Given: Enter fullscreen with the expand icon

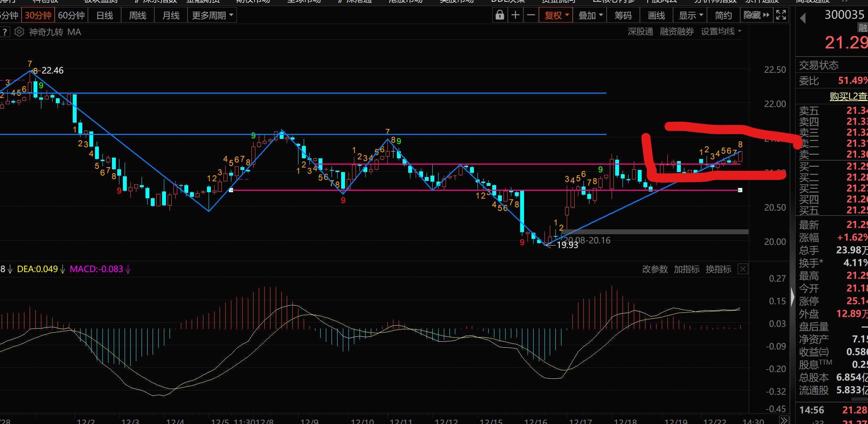Looking at the screenshot, I should tap(781, 15).
